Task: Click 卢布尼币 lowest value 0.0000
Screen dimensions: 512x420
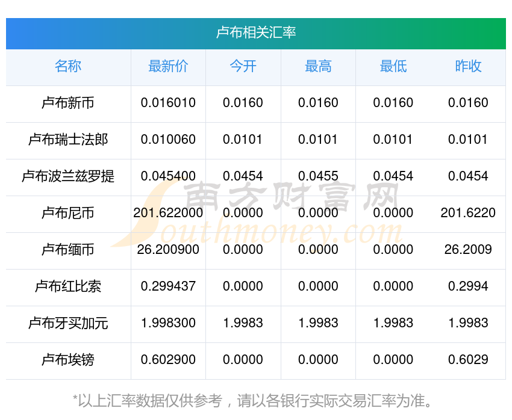Action: pos(393,213)
